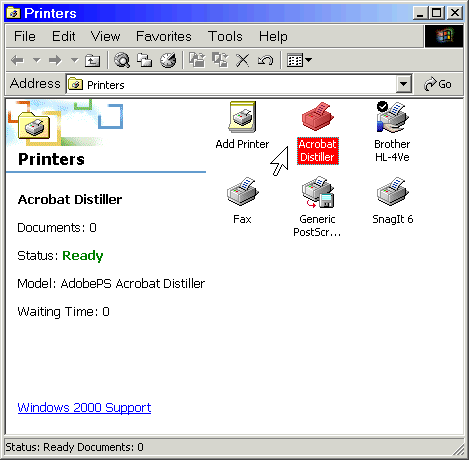Click the Up one level toolbar button
This screenshot has height=460, width=469.
point(92,61)
